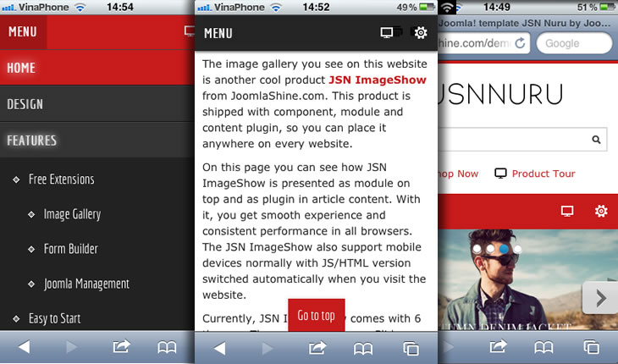618x364 pixels.
Task: Open settings gear in red bar of right phone
Action: coord(601,211)
